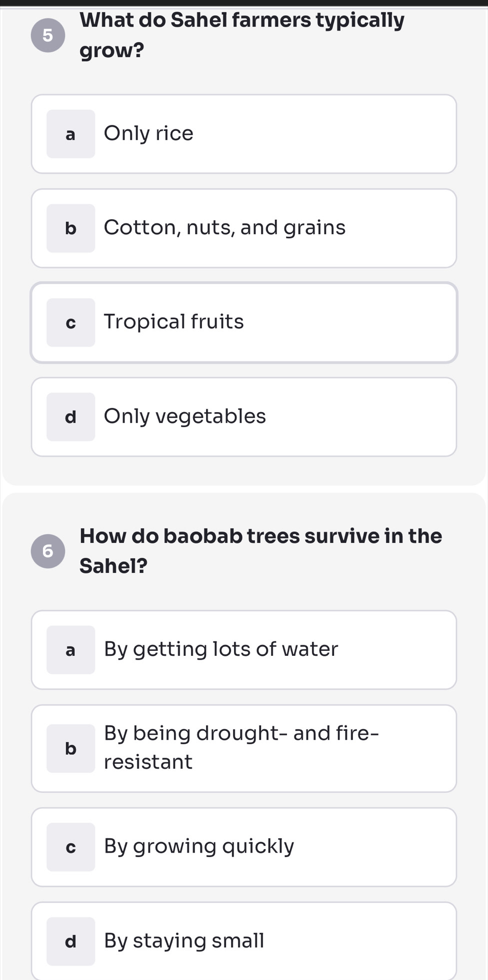Pick the 'Tropical fruits' answer
This screenshot has height=980, width=488.
coord(243,323)
